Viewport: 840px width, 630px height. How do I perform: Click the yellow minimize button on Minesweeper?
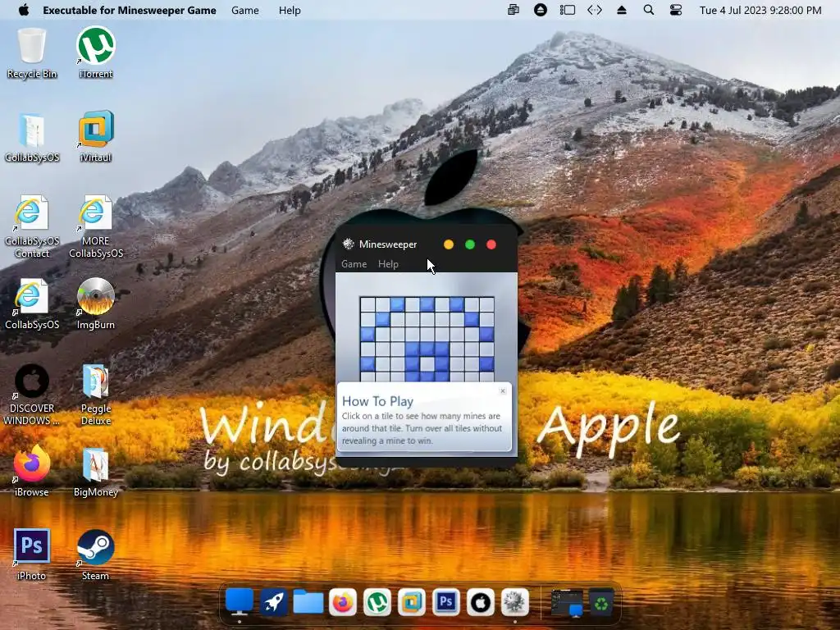(449, 244)
